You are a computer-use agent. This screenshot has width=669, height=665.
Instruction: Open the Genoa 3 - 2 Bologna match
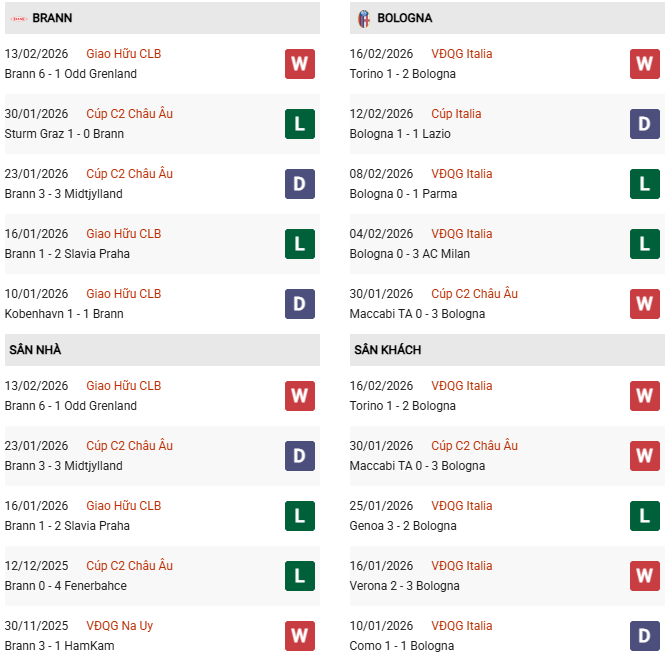403,526
